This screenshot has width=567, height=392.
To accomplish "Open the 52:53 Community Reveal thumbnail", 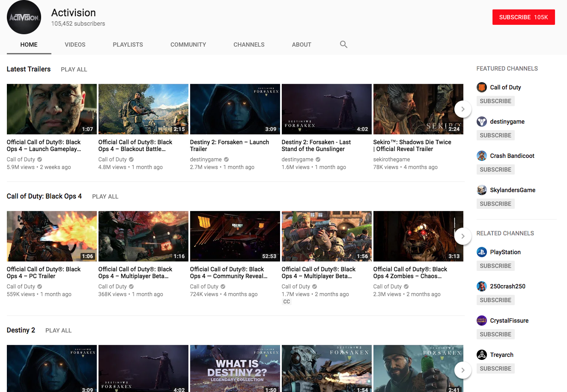I will (235, 236).
